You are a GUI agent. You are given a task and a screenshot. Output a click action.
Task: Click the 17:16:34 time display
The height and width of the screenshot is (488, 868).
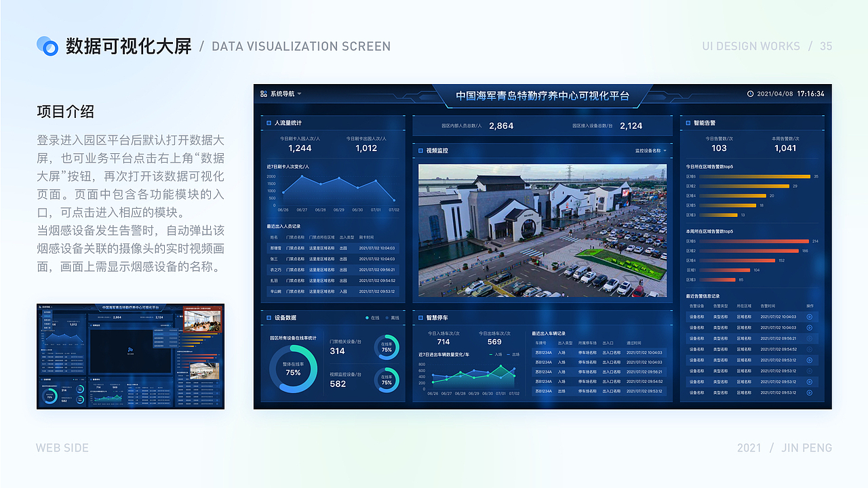[810, 94]
